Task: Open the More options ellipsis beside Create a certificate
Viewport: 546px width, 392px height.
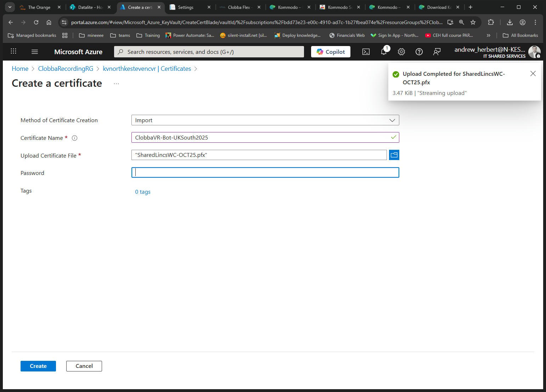Action: pyautogui.click(x=116, y=84)
